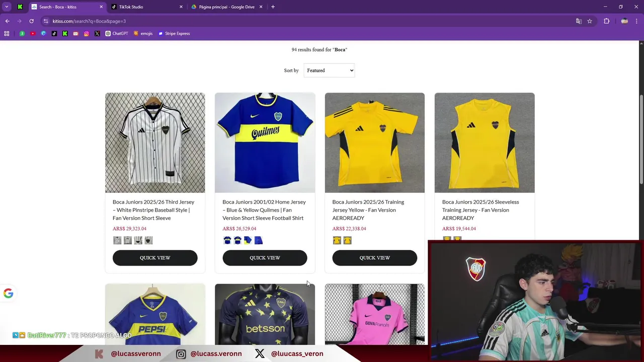The width and height of the screenshot is (644, 362).
Task: Reload the current page
Action: pos(31,21)
